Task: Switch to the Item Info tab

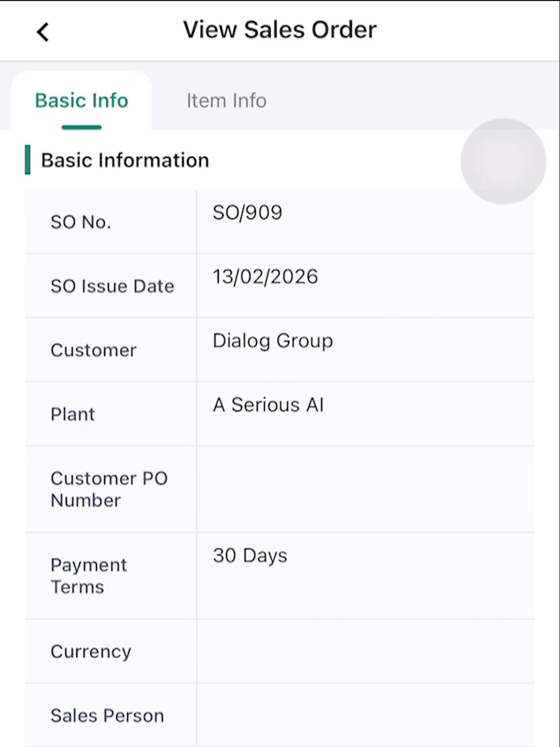Action: pos(227,101)
